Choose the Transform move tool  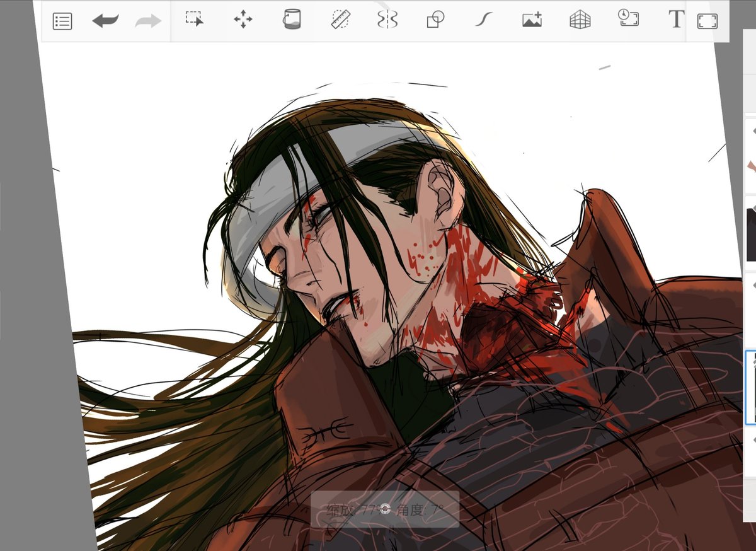click(243, 20)
